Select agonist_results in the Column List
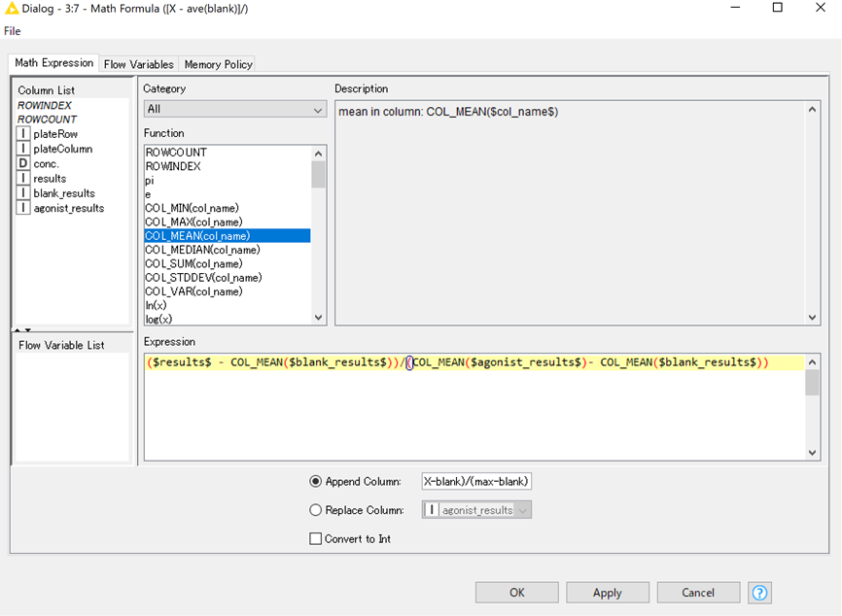The height and width of the screenshot is (616, 842). (69, 208)
